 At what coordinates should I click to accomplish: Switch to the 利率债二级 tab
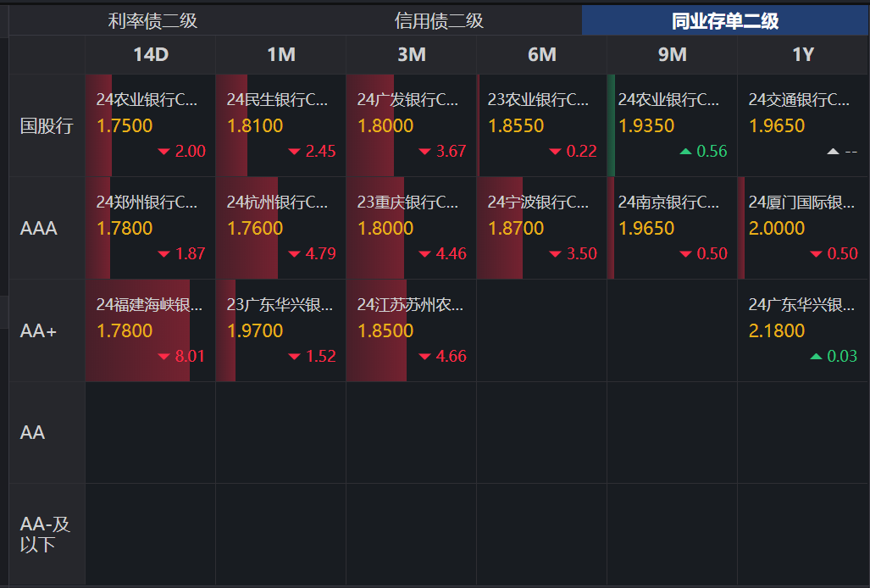pos(152,21)
